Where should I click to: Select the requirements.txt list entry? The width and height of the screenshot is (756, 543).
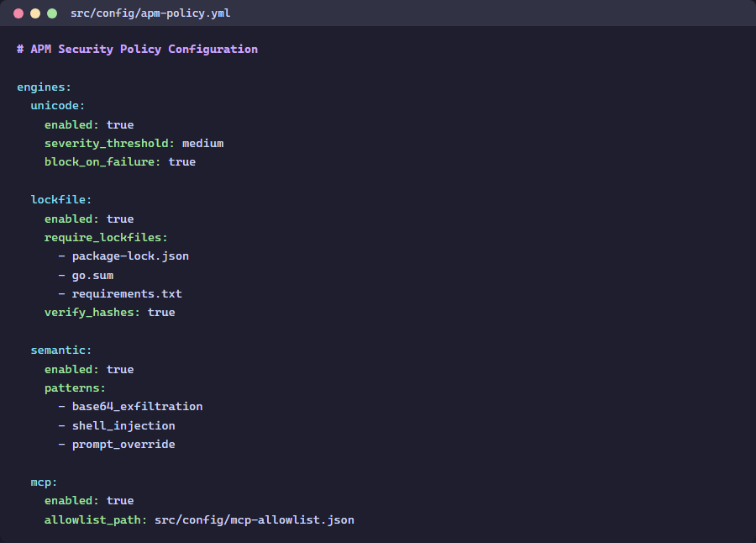127,293
